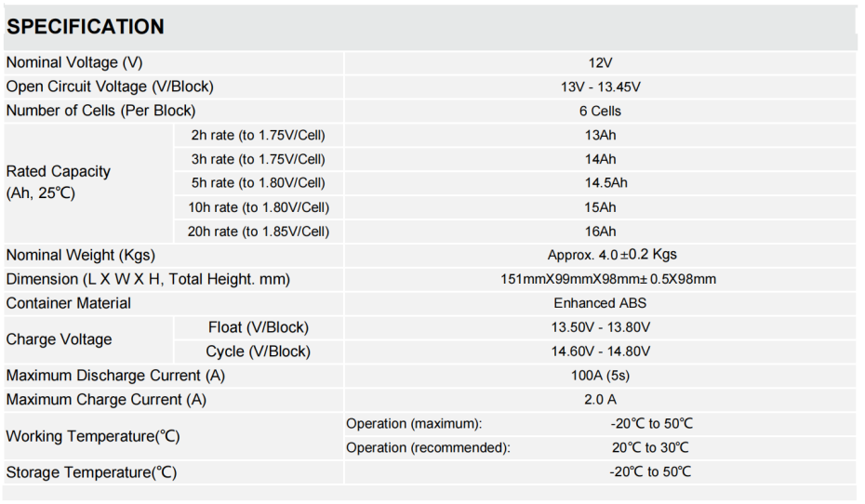Select the 14.5Ah capacity value
This screenshot has width=865, height=504.
pos(600,183)
